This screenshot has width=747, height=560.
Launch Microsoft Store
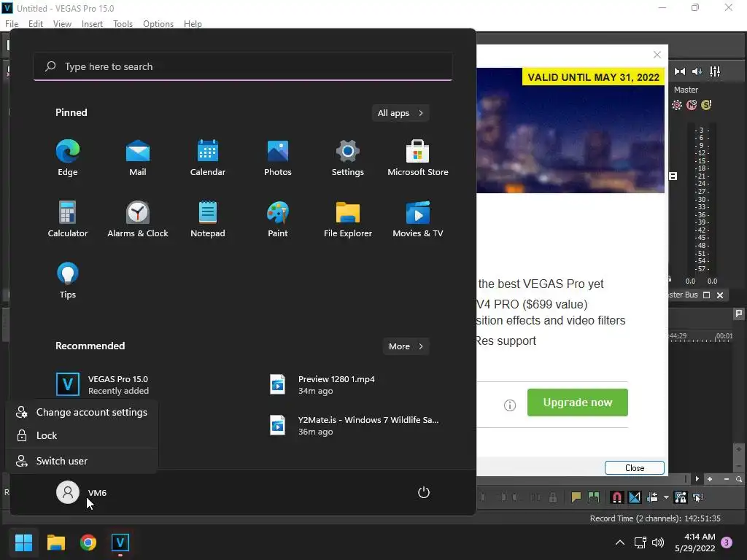pos(418,157)
